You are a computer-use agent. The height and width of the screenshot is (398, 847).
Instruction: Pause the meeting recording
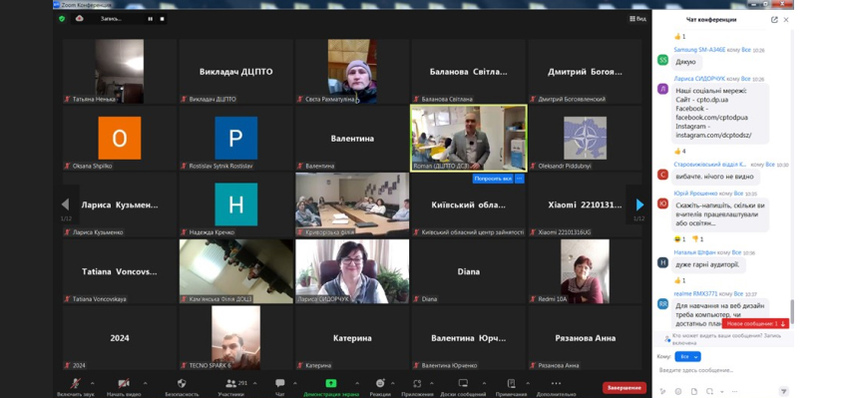click(x=151, y=18)
